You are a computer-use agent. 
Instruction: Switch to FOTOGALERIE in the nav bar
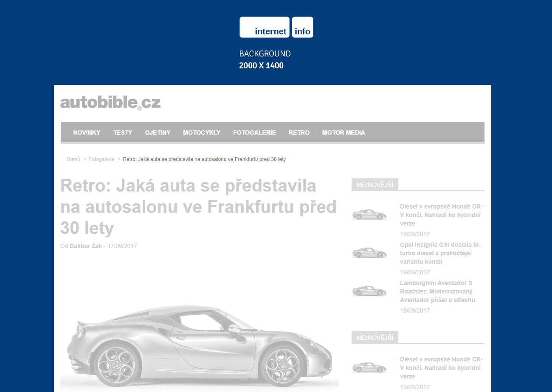pos(254,133)
